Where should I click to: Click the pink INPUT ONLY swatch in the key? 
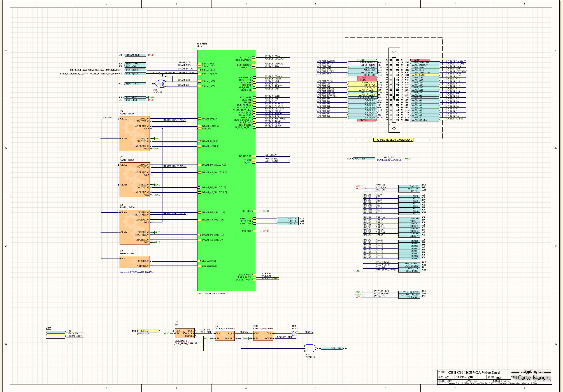pyautogui.click(x=56, y=337)
